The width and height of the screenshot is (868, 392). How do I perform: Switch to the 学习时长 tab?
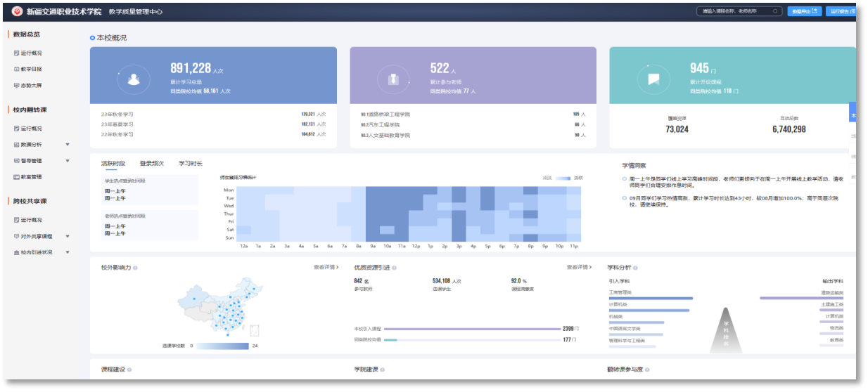[x=191, y=164]
